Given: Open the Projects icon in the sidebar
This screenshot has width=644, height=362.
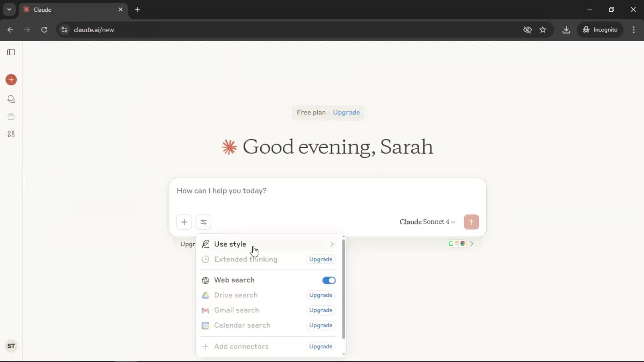Looking at the screenshot, I should tap(11, 117).
